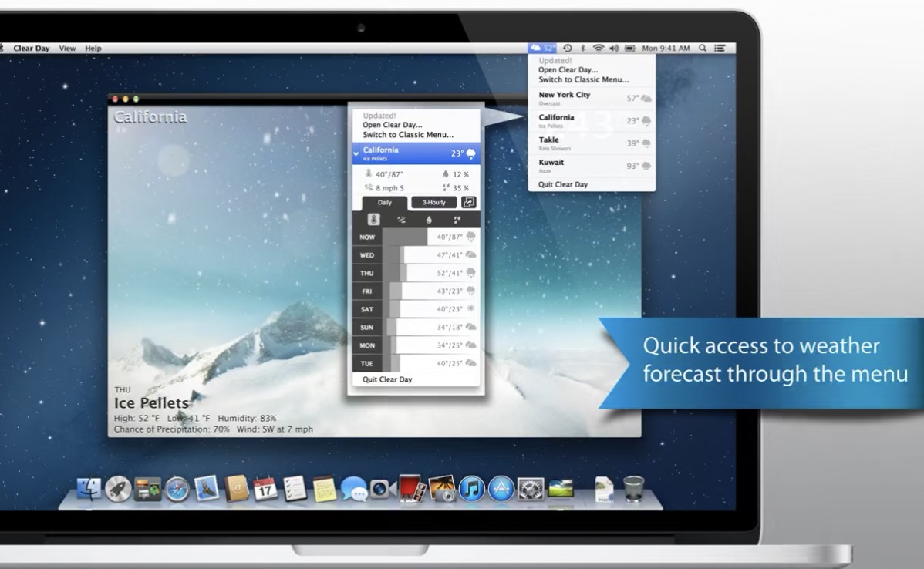
Task: Switch to the Daily forecast tab
Action: [x=384, y=203]
